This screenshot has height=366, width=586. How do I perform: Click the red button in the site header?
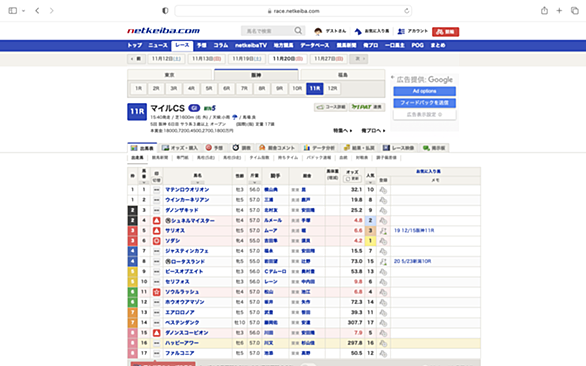[x=445, y=32]
